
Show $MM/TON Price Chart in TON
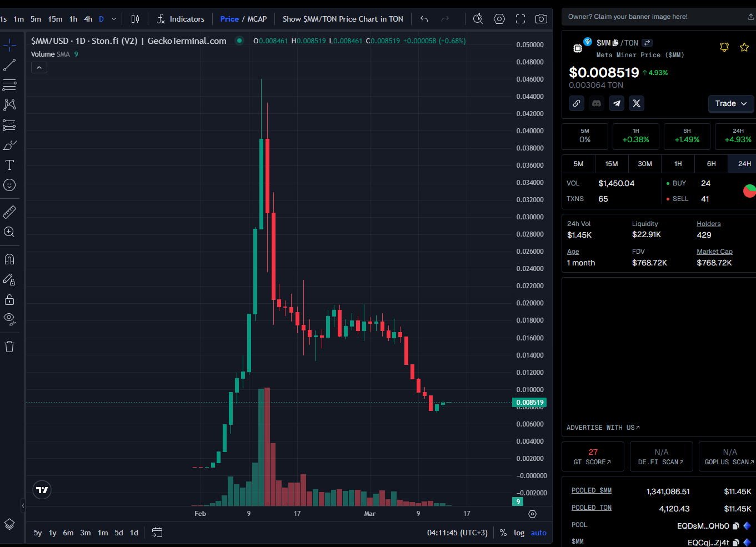tap(343, 19)
